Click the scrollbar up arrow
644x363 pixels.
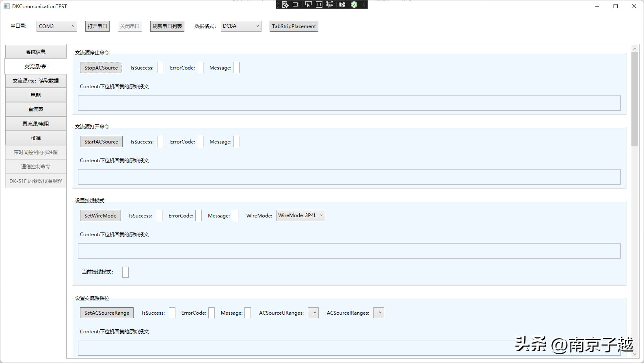pyautogui.click(x=635, y=48)
